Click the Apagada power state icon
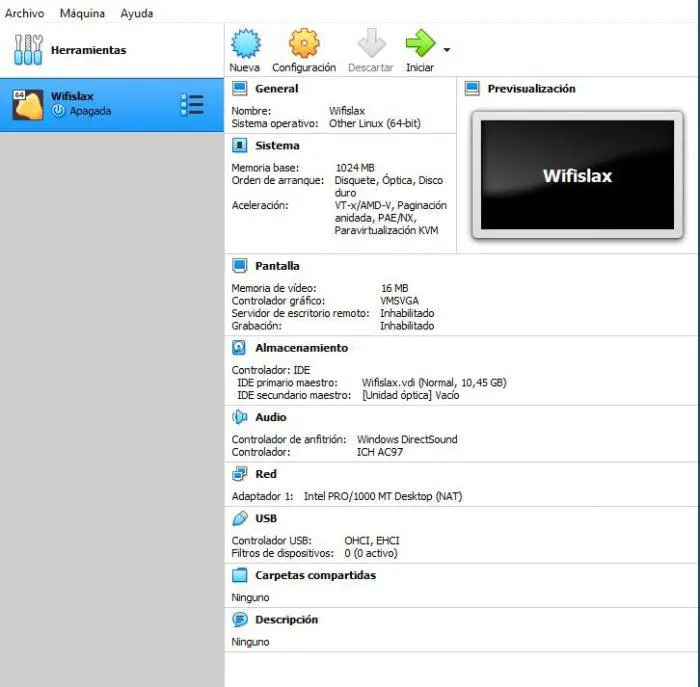700x687 pixels. click(58, 111)
